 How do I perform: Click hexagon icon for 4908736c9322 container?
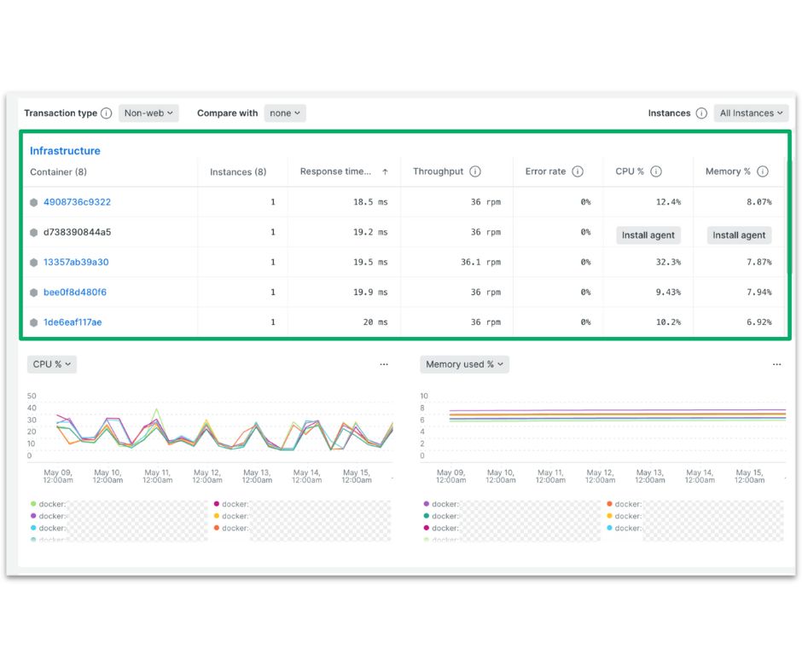pyautogui.click(x=34, y=202)
